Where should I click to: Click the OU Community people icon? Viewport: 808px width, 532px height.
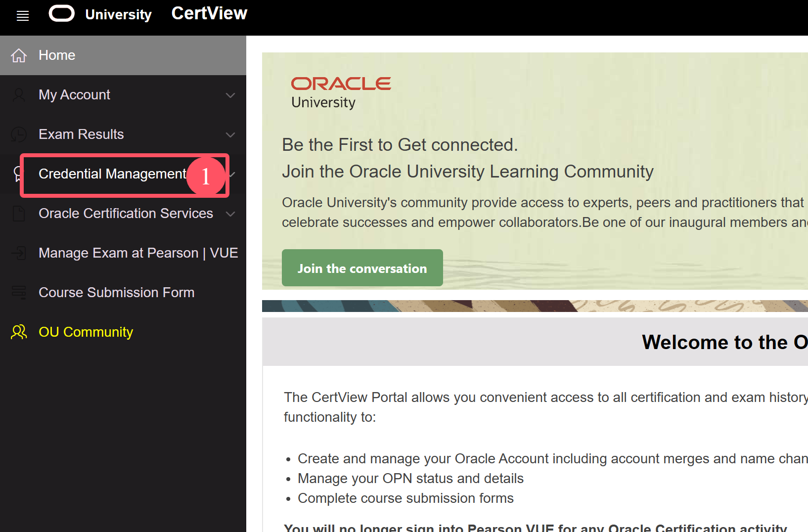tap(19, 332)
